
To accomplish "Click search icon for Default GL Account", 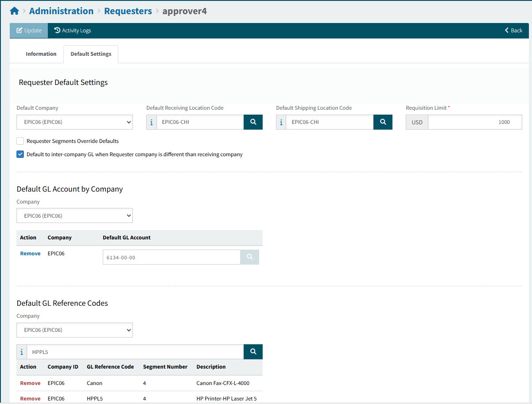I will coord(249,257).
